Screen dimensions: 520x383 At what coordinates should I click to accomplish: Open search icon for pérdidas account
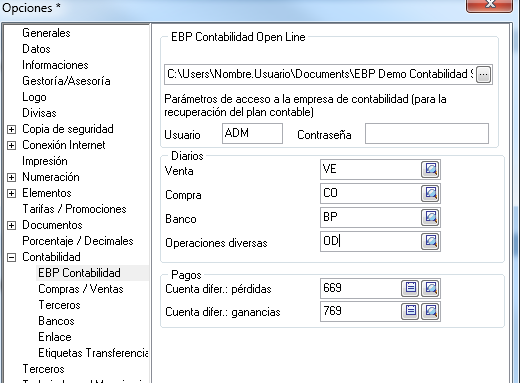pos(430,288)
